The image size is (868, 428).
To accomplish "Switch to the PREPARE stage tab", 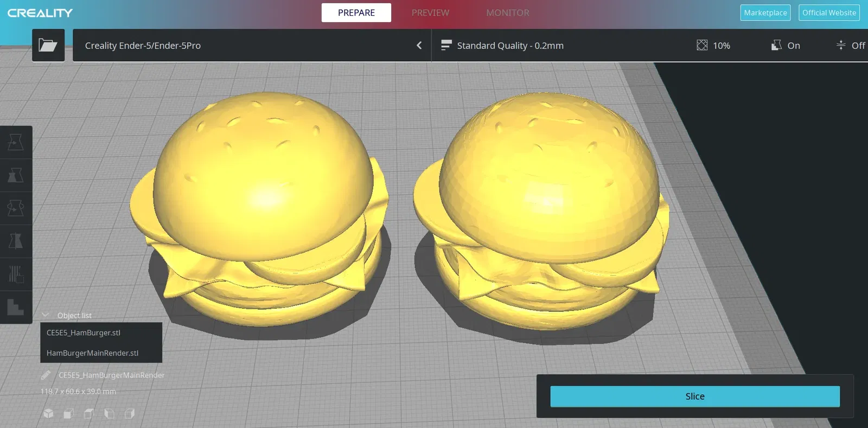I will (356, 12).
